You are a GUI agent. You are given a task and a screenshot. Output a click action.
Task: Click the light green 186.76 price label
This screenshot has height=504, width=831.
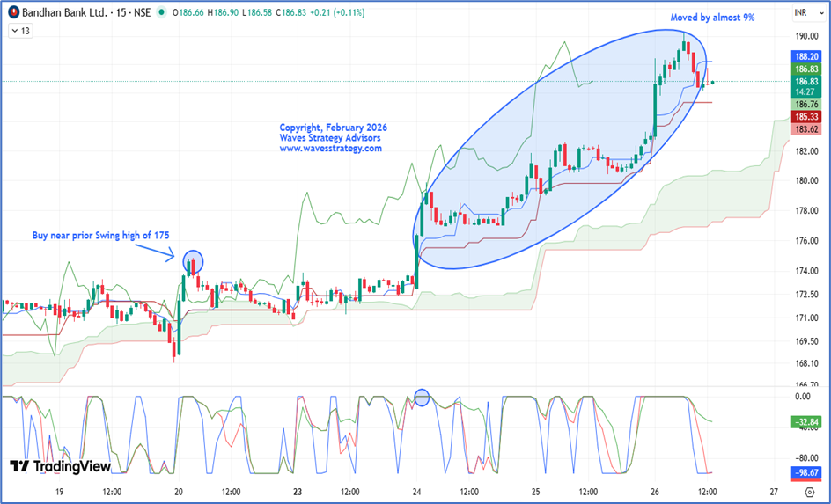[805, 105]
